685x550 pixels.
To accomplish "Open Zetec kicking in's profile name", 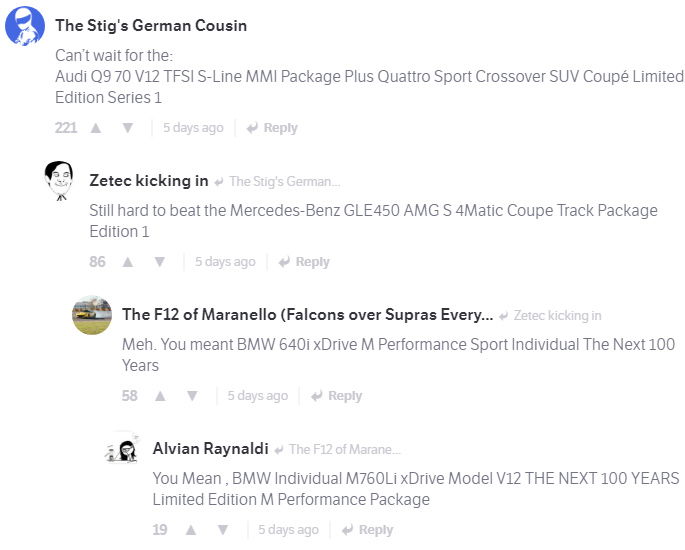I will pos(149,181).
